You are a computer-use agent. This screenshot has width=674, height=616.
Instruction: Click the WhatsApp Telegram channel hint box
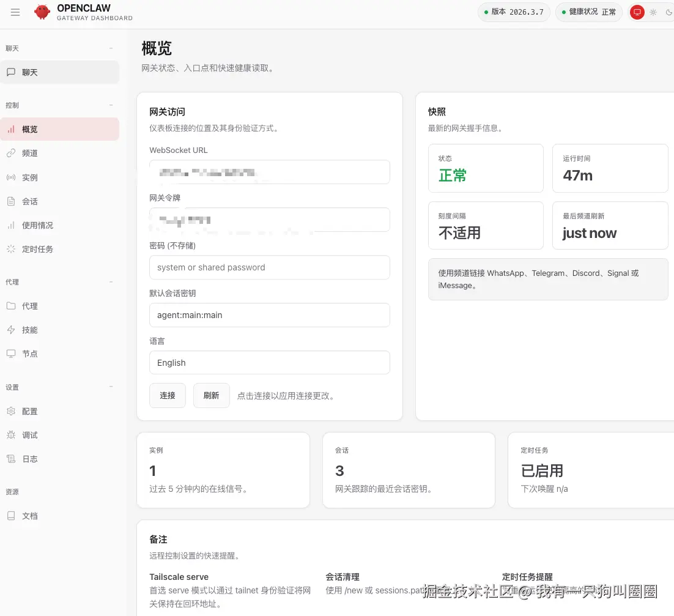pyautogui.click(x=548, y=279)
